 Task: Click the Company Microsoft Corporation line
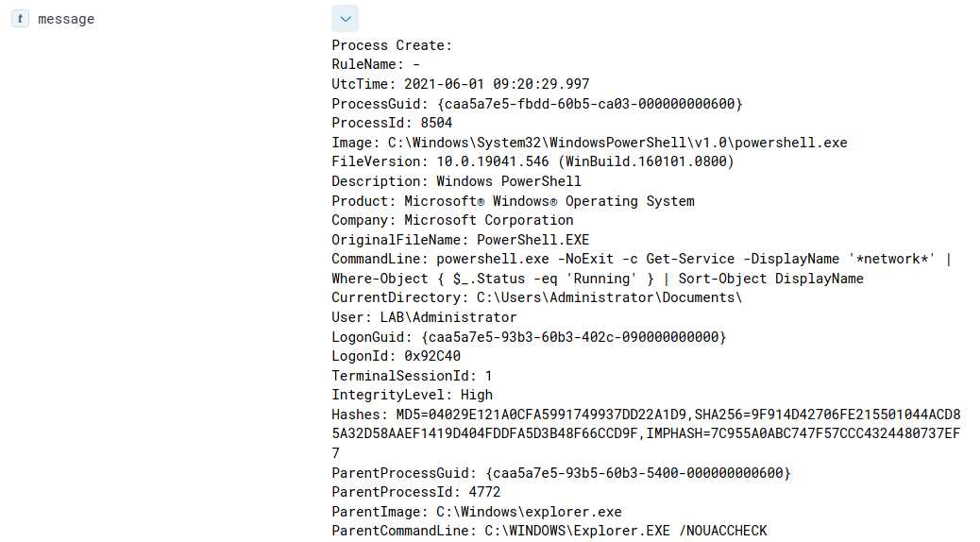point(452,220)
